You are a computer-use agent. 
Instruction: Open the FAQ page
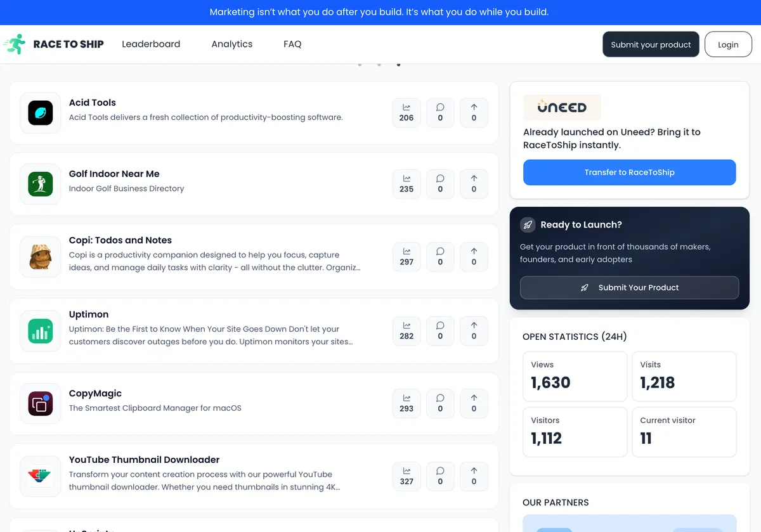click(292, 44)
